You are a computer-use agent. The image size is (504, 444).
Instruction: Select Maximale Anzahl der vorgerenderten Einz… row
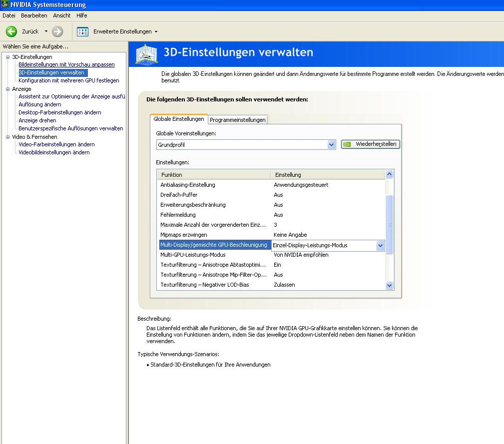click(271, 225)
